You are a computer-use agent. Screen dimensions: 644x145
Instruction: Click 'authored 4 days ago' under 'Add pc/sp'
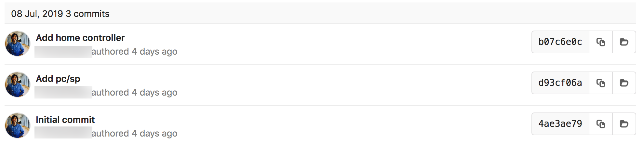pyautogui.click(x=135, y=93)
